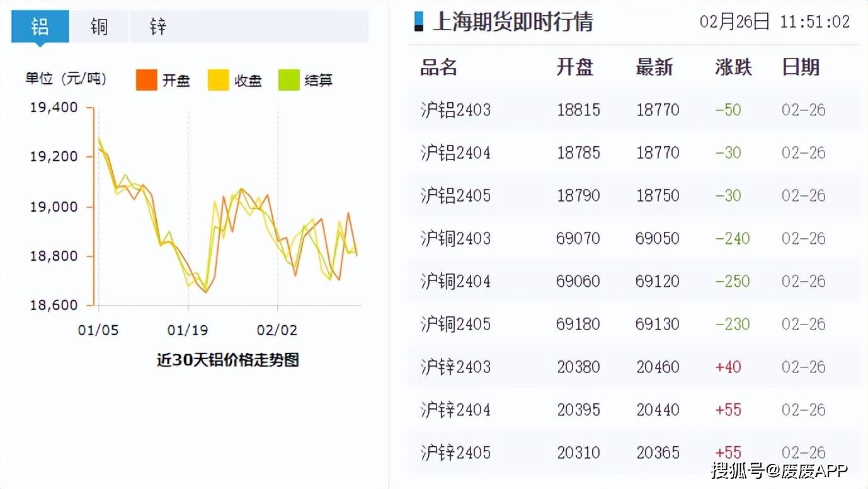Select the 沪铜2405 row name
This screenshot has height=489, width=868.
[x=455, y=325]
